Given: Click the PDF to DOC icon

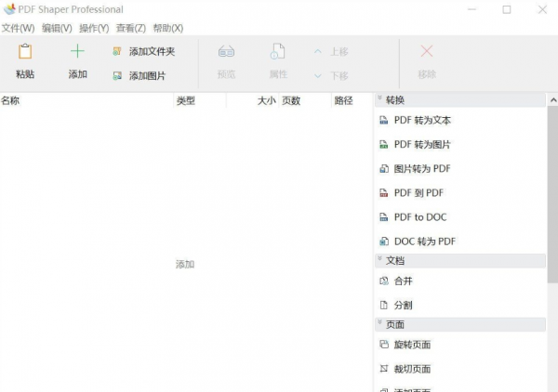Looking at the screenshot, I should point(383,217).
